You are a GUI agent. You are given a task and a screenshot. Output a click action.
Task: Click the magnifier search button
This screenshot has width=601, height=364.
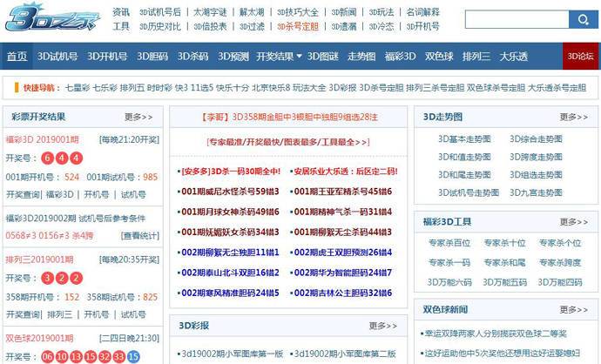[582, 19]
